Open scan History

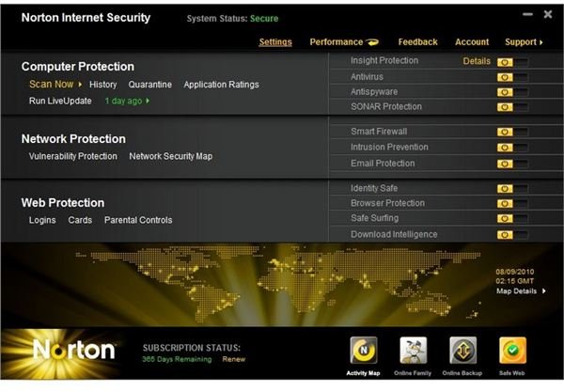[102, 85]
